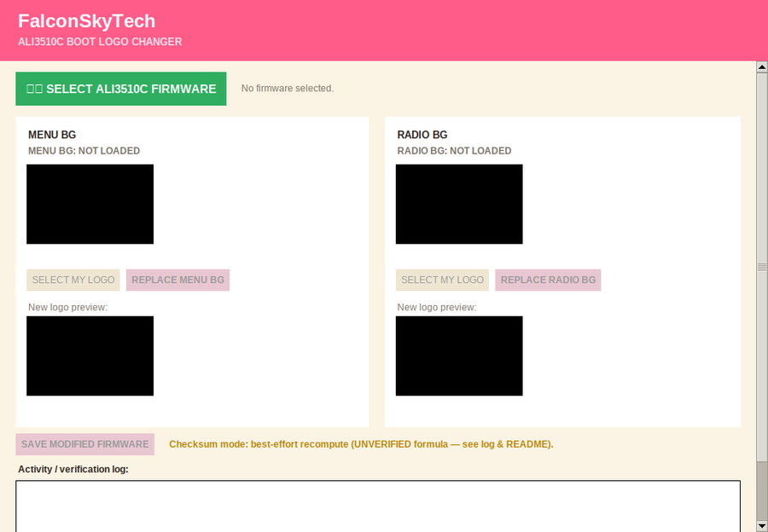Click 'New logo preview:' label in MENU BG
The image size is (768, 532).
pyautogui.click(x=67, y=308)
